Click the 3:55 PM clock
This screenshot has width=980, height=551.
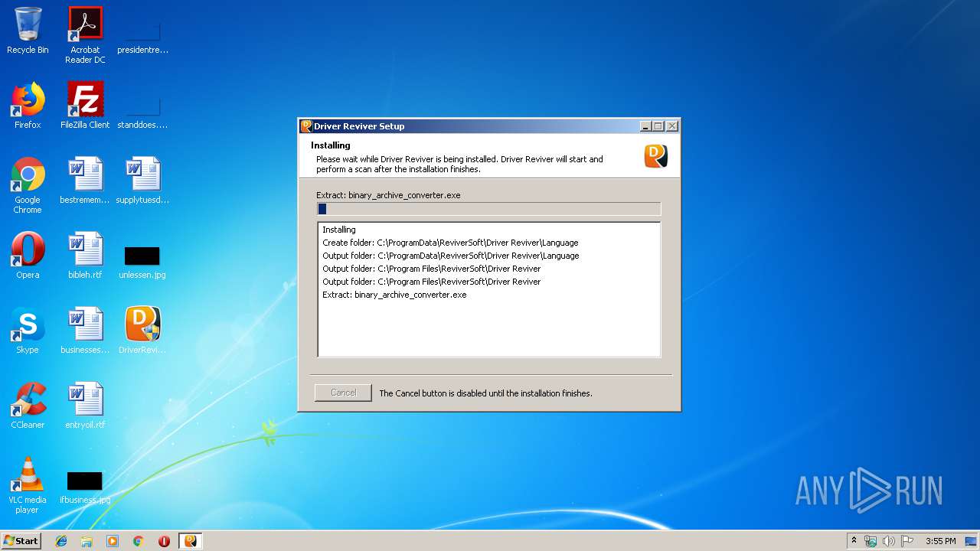click(x=940, y=541)
